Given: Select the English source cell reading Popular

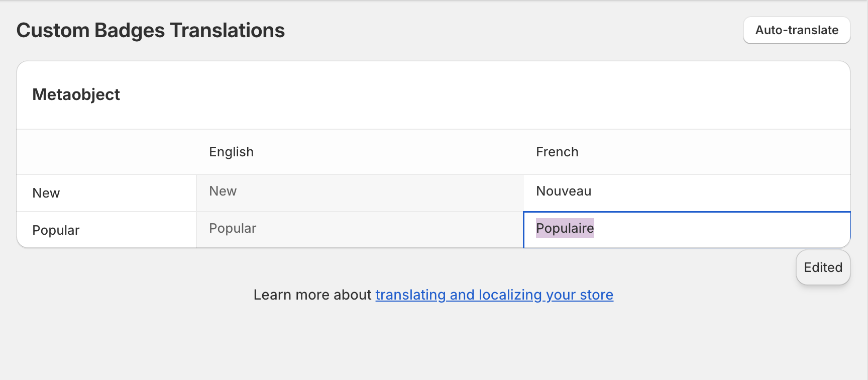Looking at the screenshot, I should click(359, 229).
